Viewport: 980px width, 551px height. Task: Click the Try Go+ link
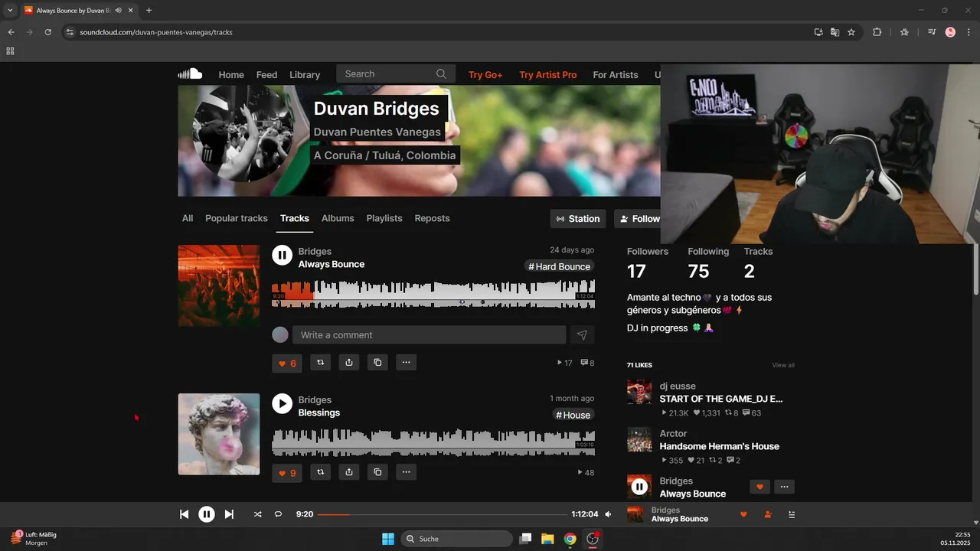click(485, 74)
